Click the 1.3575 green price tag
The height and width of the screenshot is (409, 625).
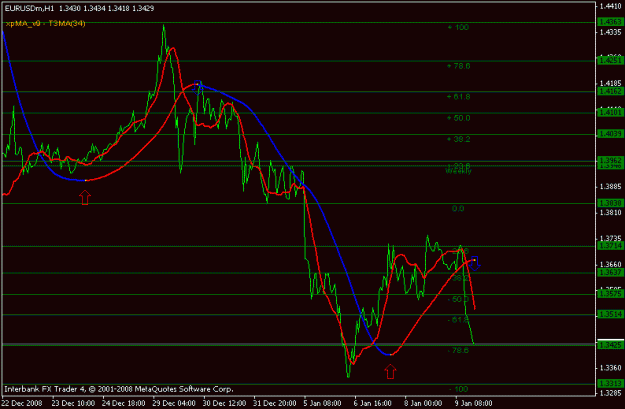(x=610, y=294)
